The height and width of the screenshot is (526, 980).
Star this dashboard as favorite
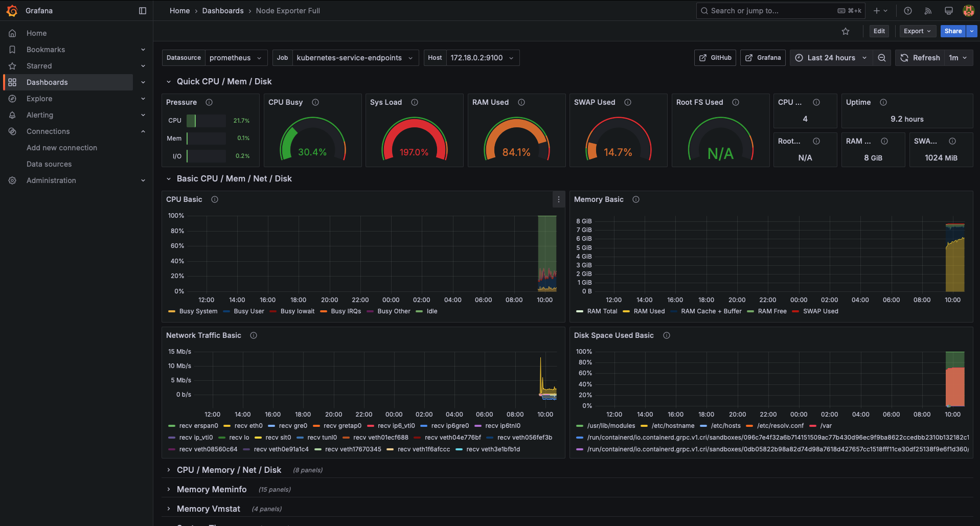click(846, 31)
